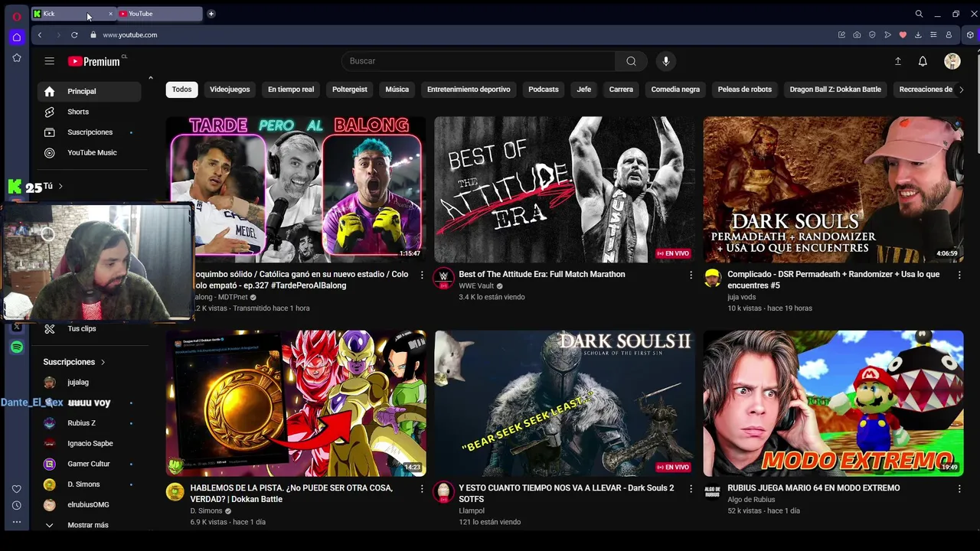Open Opera easy setup sliders icon

(x=933, y=35)
